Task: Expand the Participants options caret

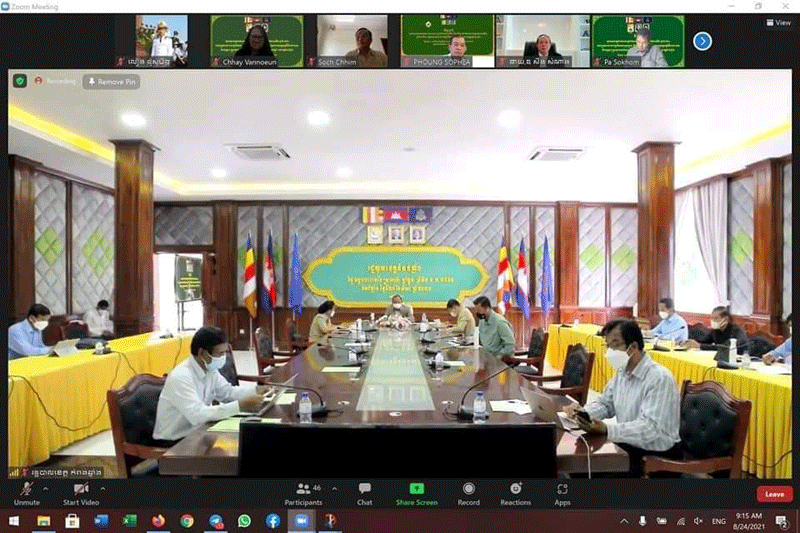Action: 334,488
